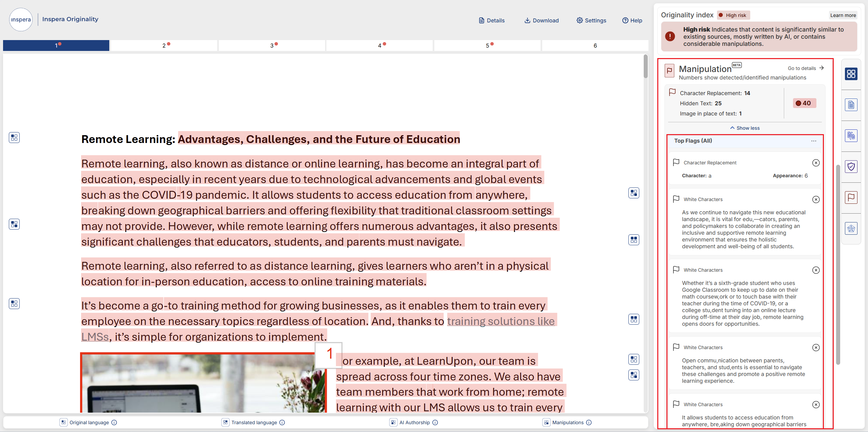Open the Details panel
This screenshot has width=868, height=432.
click(x=492, y=20)
